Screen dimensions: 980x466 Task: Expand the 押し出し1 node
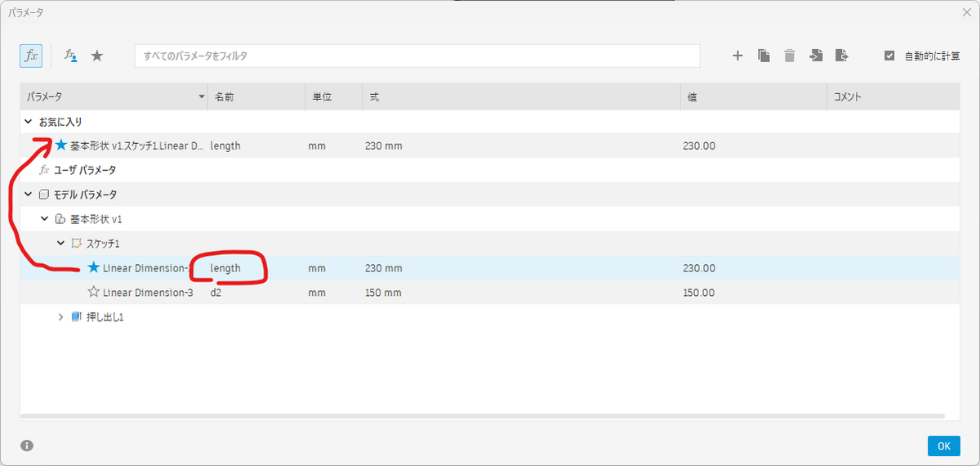coord(60,317)
